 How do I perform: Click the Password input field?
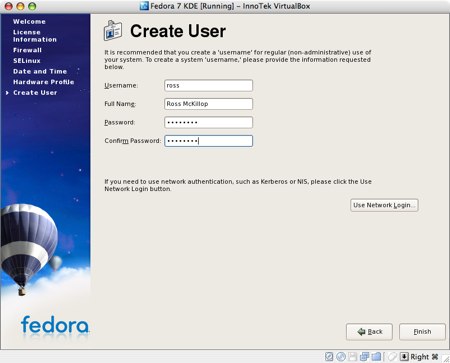click(x=209, y=122)
